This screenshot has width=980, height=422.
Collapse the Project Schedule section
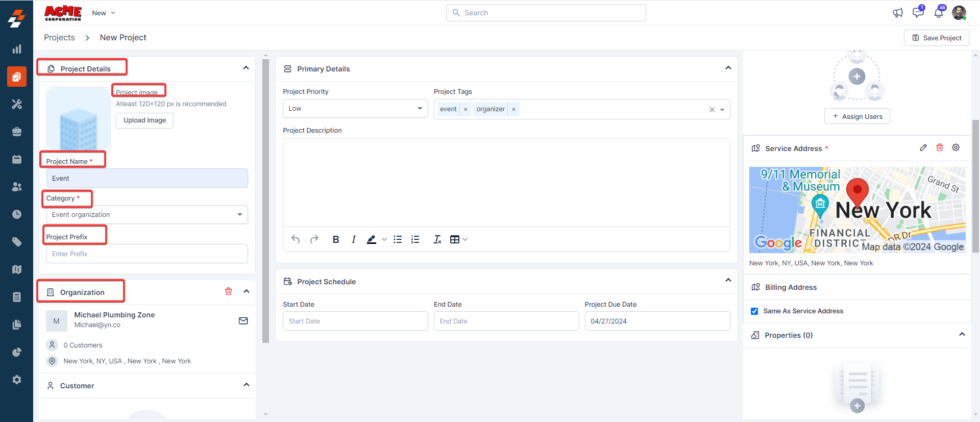(x=728, y=280)
